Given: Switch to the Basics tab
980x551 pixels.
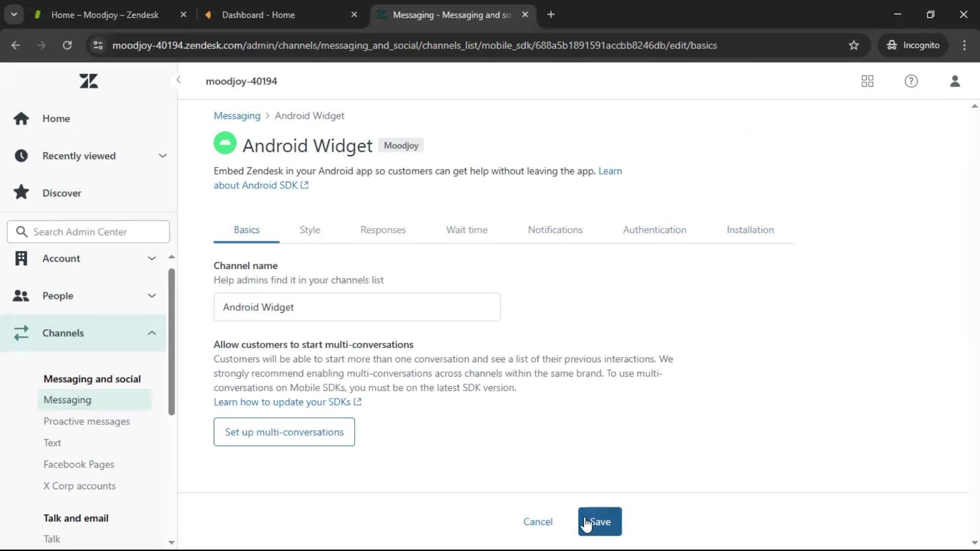Looking at the screenshot, I should [247, 230].
